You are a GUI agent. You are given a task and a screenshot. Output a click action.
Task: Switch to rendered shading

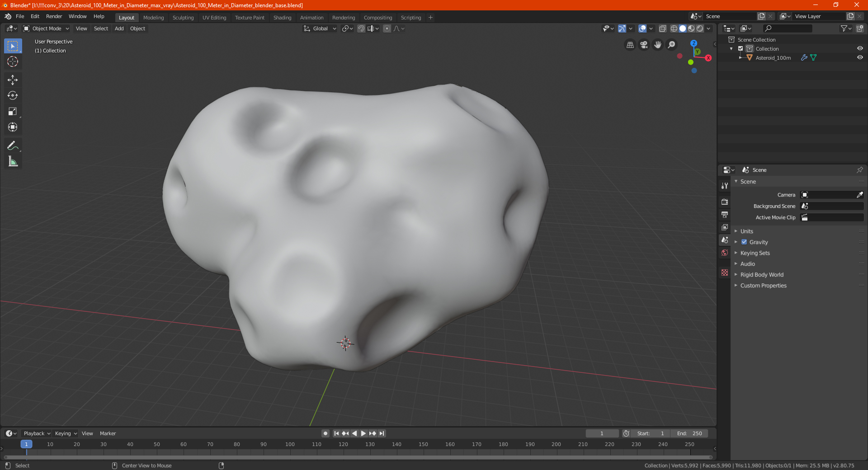point(700,28)
